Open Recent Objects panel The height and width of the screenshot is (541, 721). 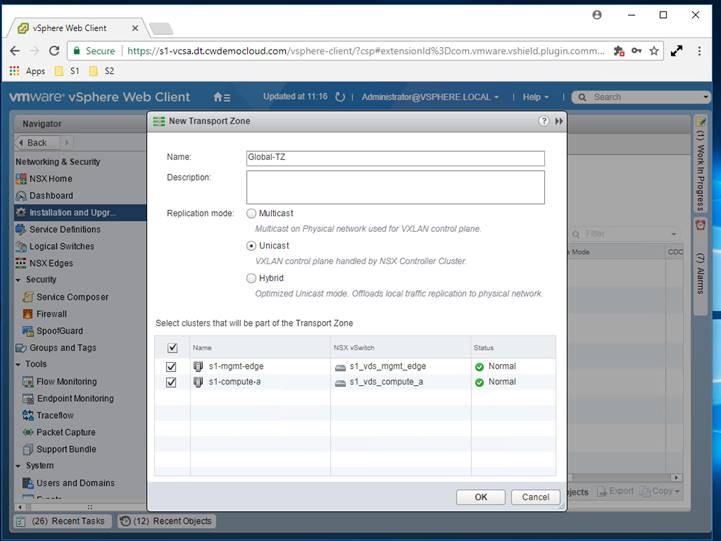coord(167,521)
